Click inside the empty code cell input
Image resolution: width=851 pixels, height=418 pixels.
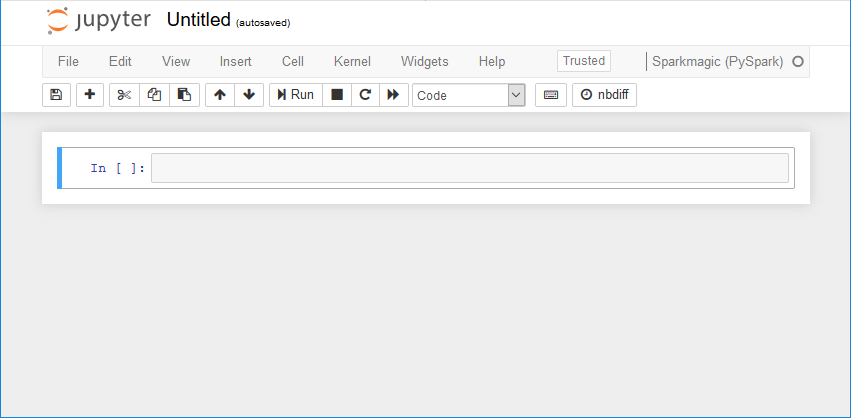pos(469,168)
